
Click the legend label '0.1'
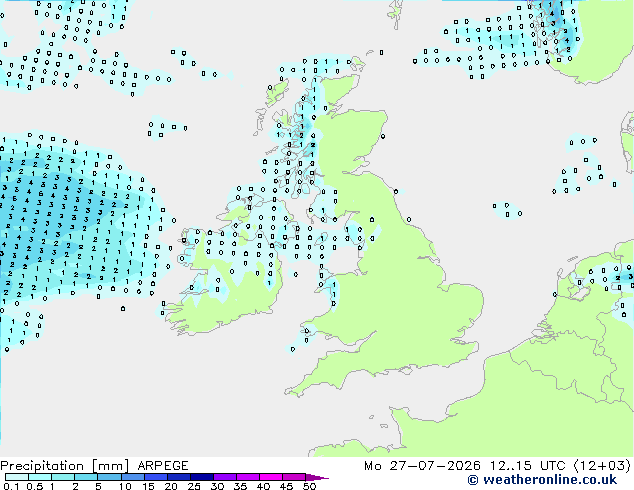pos(11,486)
